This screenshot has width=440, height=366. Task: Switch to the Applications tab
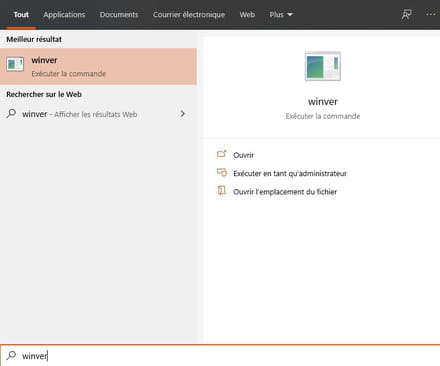pos(64,15)
